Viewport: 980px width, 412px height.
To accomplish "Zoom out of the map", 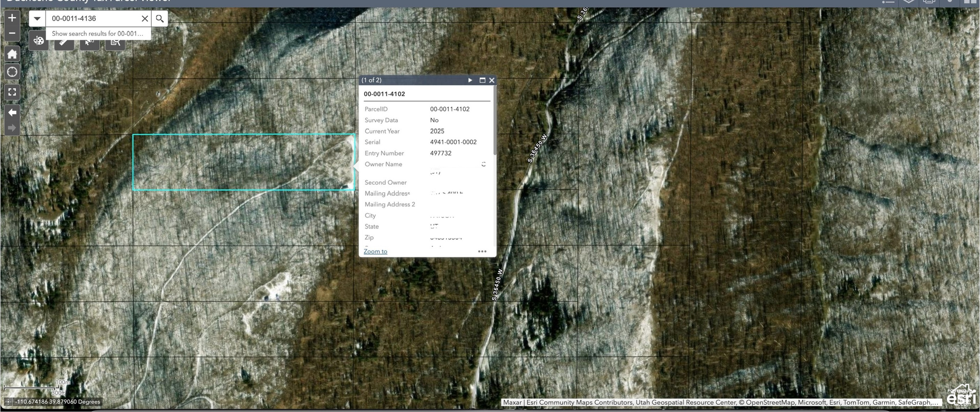I will 12,34.
